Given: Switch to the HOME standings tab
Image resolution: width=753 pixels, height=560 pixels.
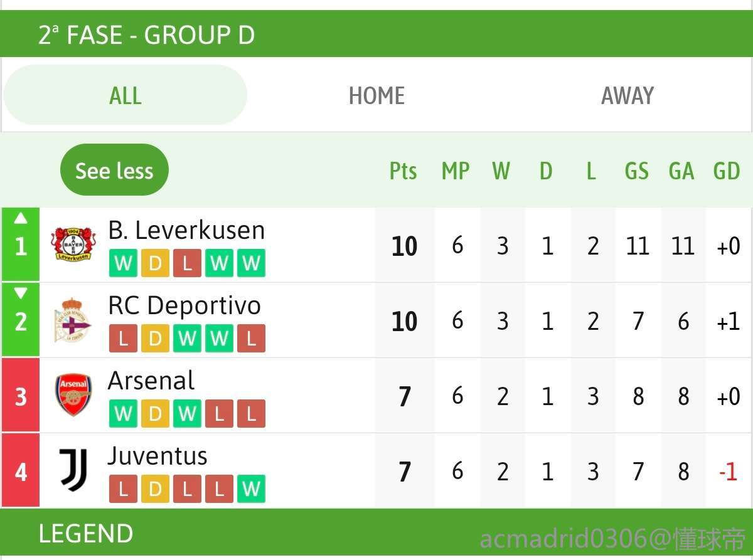Looking at the screenshot, I should click(376, 95).
